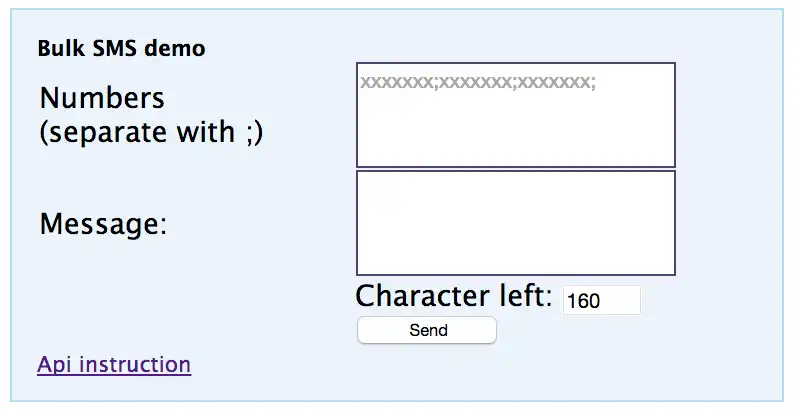Click the "(separate with ;)" hint text
Image resolution: width=796 pixels, height=414 pixels.
point(151,131)
